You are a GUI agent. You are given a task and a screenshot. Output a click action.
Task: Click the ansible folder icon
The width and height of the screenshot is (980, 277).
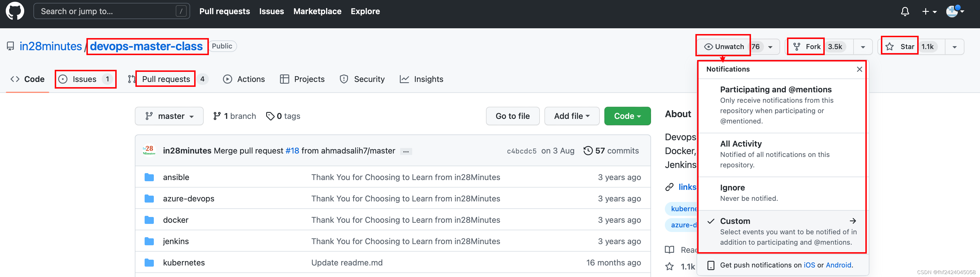pyautogui.click(x=149, y=177)
